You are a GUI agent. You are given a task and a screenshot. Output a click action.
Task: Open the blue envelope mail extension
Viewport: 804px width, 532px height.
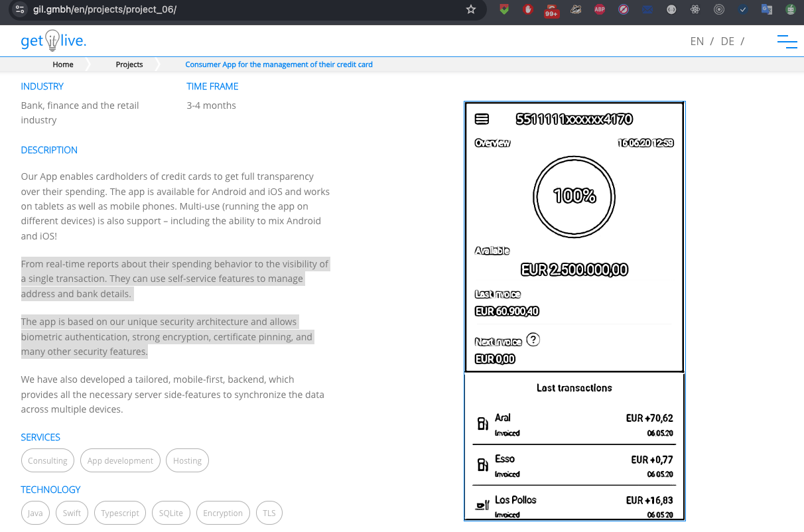[647, 9]
